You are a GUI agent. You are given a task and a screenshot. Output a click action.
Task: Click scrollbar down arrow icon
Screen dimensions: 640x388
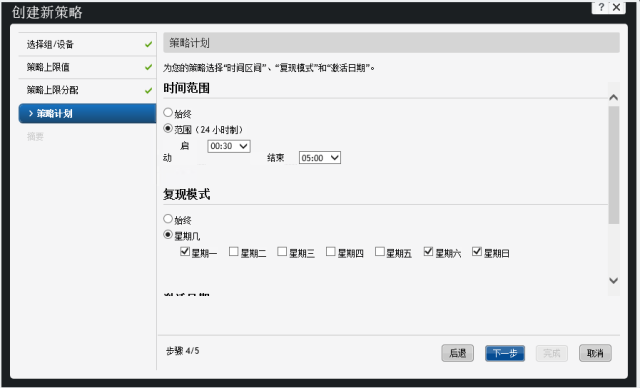click(x=613, y=280)
